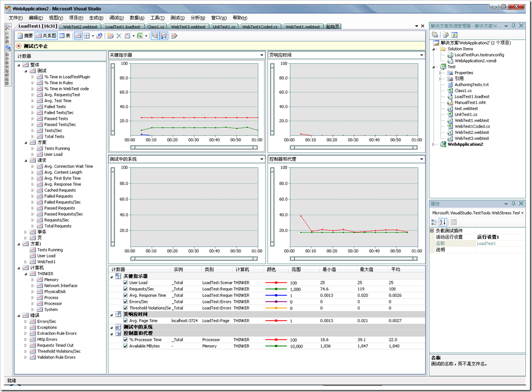Image resolution: width=532 pixels, height=392 pixels.
Task: Switch to the 表 tables view
Action: [x=65, y=36]
